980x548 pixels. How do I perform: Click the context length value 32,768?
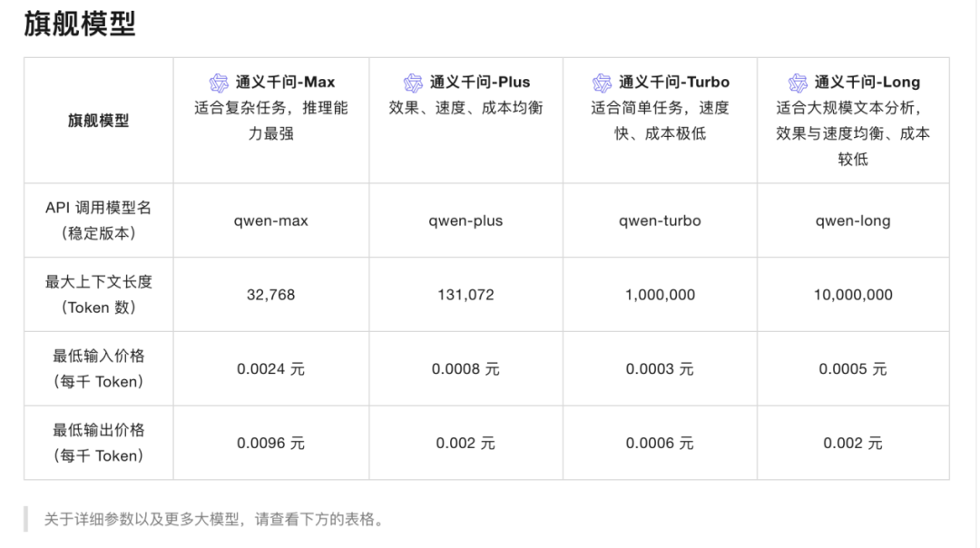pyautogui.click(x=270, y=295)
